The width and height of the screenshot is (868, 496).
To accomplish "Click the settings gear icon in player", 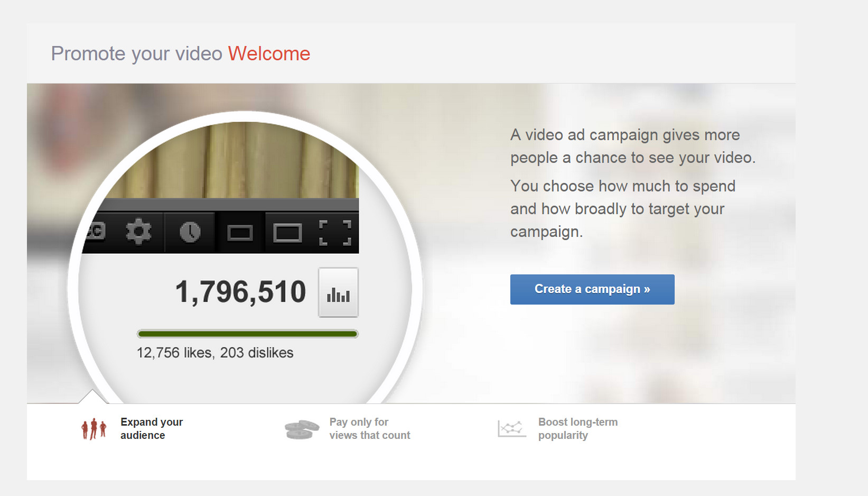I will click(x=138, y=232).
